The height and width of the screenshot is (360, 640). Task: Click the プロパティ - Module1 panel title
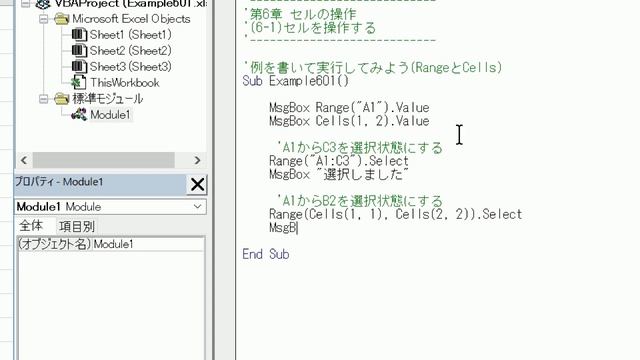(59, 182)
